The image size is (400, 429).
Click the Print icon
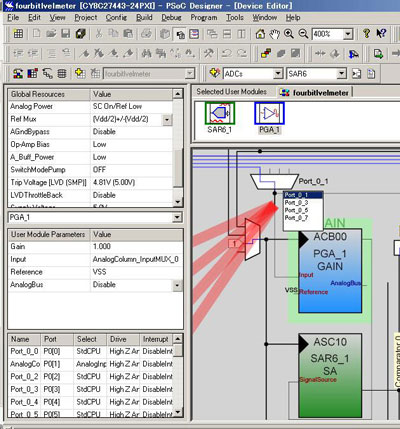coord(146,34)
